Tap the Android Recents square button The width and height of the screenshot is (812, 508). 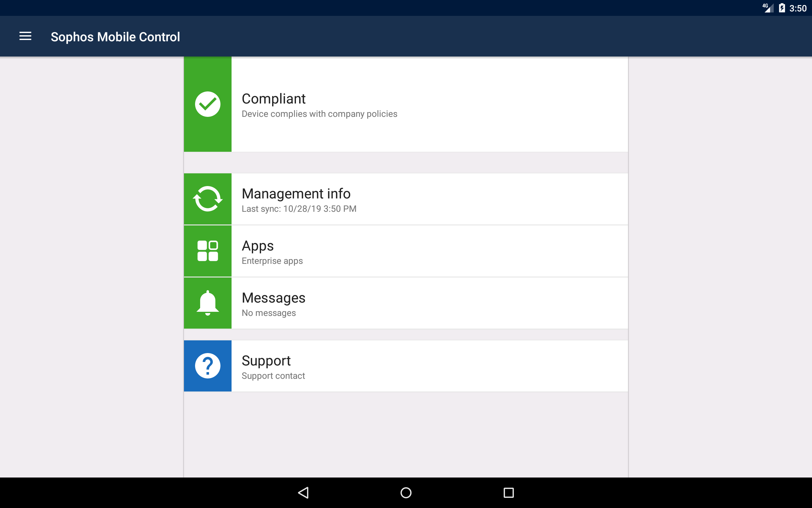point(509,492)
